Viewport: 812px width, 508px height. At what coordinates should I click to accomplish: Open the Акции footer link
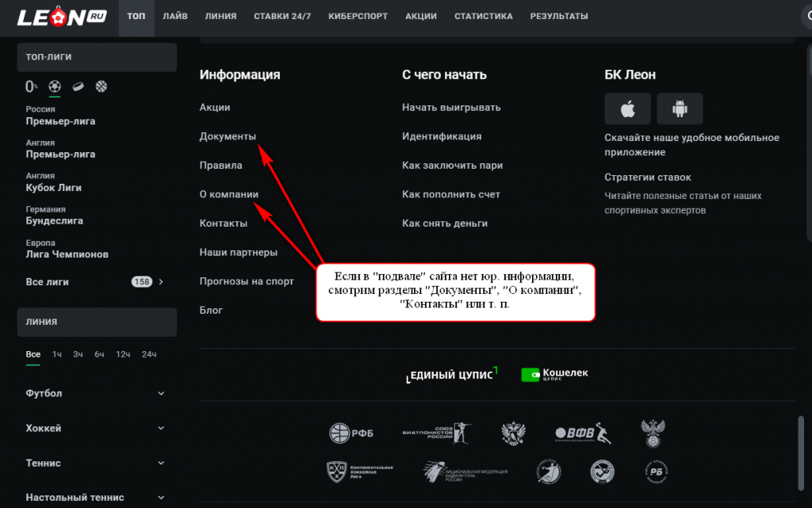click(215, 108)
